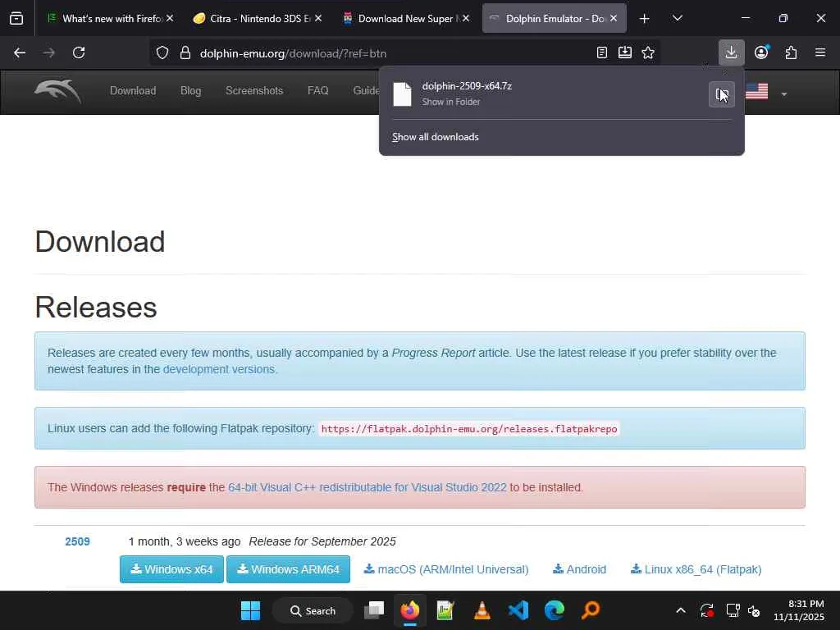The image size is (840, 630).
Task: Open the Blog nav menu item
Action: pos(190,90)
